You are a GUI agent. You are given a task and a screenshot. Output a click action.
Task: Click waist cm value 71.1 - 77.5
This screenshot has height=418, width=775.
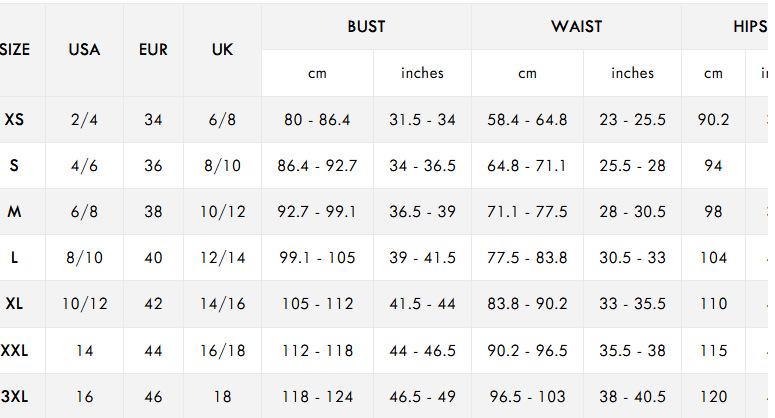[x=527, y=212]
